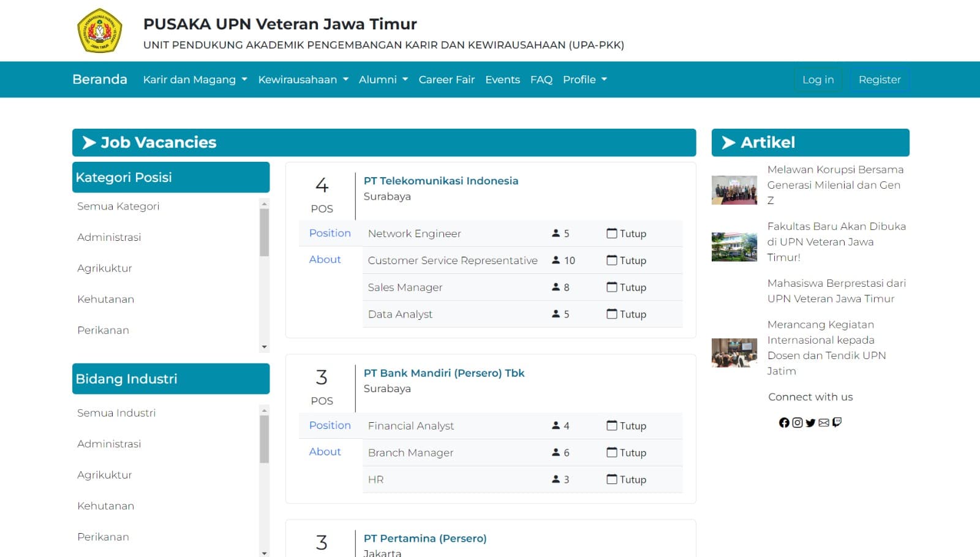Open the university's Facebook page icon
The image size is (980, 557).
[x=785, y=422]
